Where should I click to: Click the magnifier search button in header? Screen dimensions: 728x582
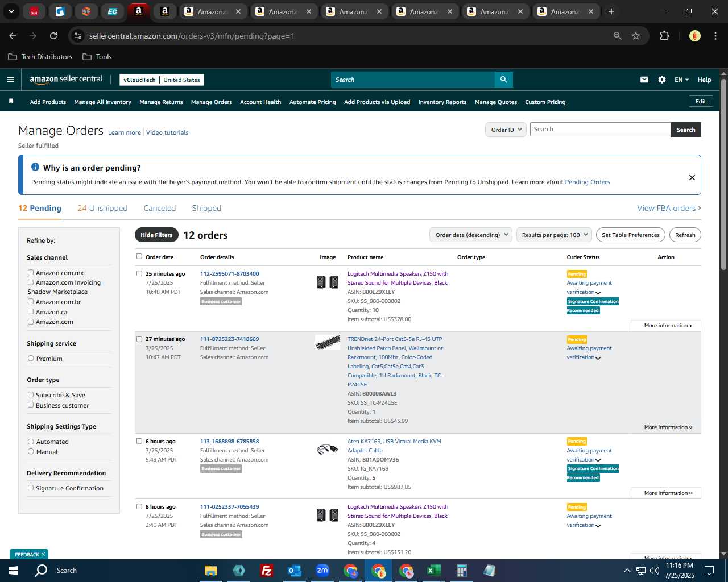[x=503, y=80]
